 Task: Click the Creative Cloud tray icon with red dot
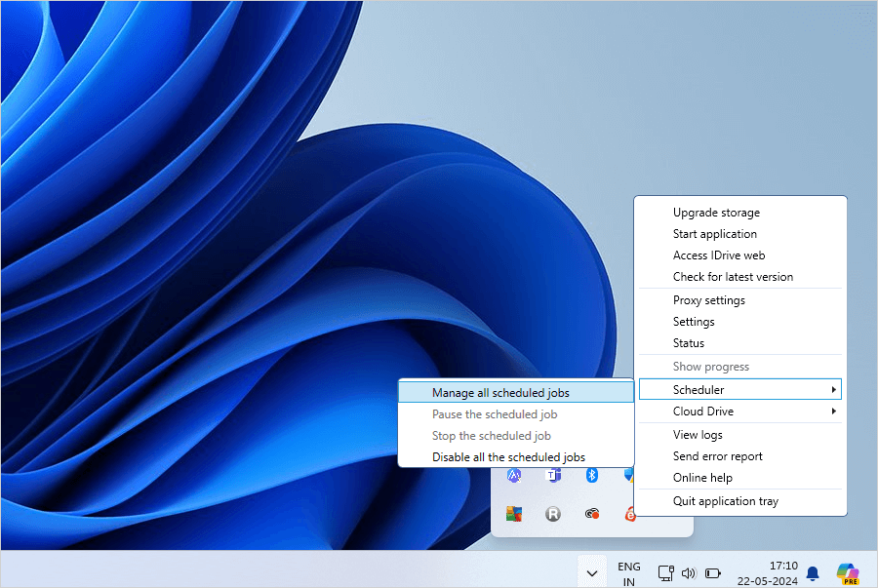point(591,514)
